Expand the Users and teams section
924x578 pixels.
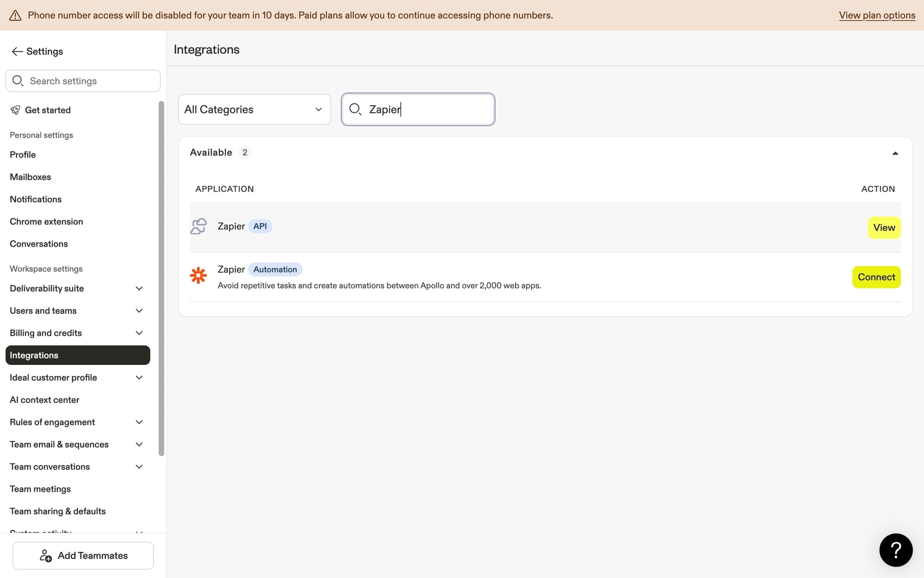pos(139,311)
